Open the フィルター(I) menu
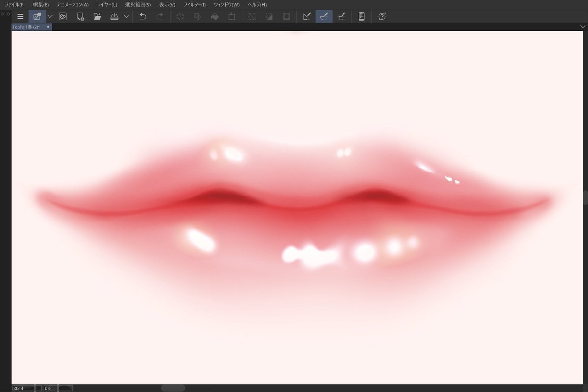The height and width of the screenshot is (392, 588). coord(195,4)
